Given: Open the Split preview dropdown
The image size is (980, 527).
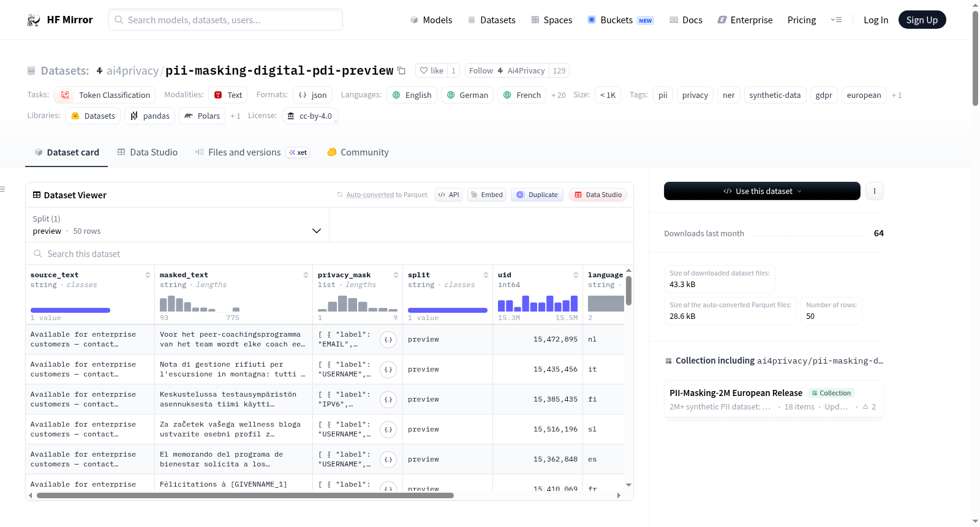Looking at the screenshot, I should (177, 225).
